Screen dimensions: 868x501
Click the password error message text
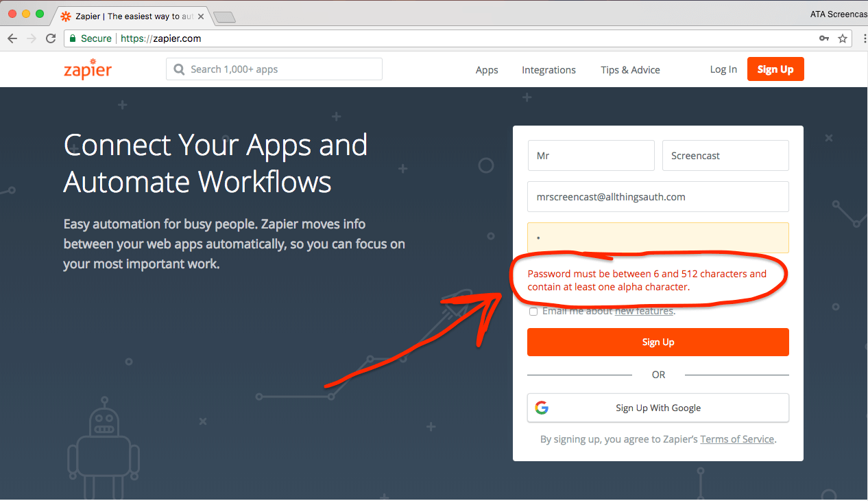[647, 280]
